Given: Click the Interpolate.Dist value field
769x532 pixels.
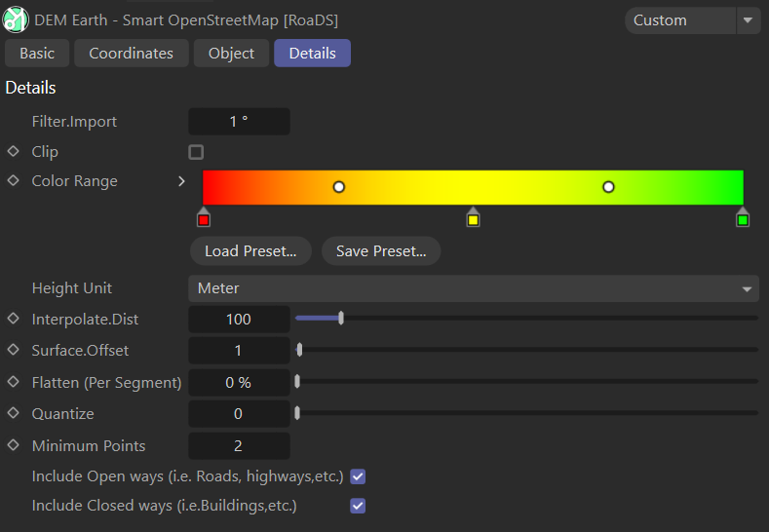Looking at the screenshot, I should [239, 320].
